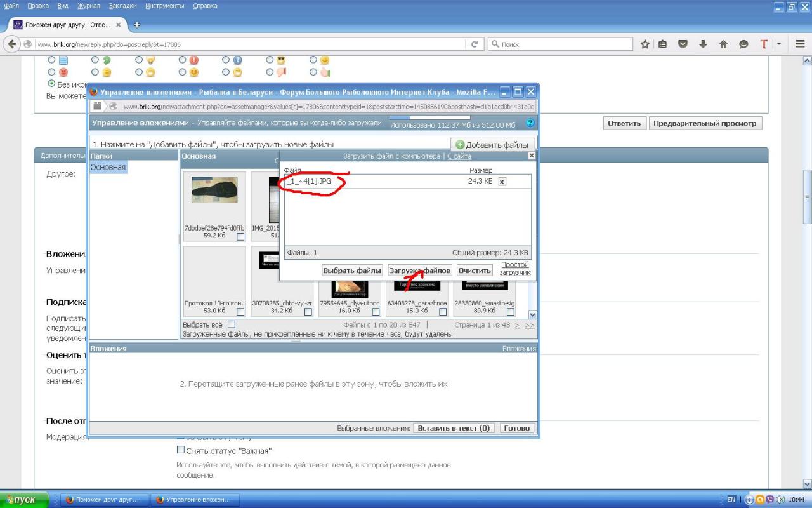Viewport: 812px width, 508px height.
Task: Click the guitar case image thumbnail
Action: [214, 190]
